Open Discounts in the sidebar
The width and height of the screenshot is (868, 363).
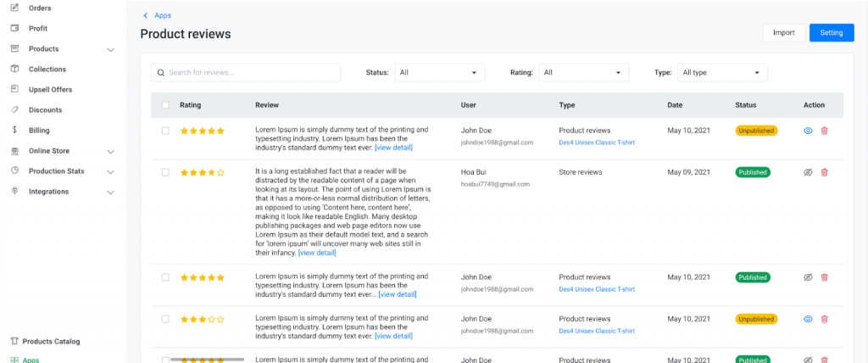click(x=46, y=109)
